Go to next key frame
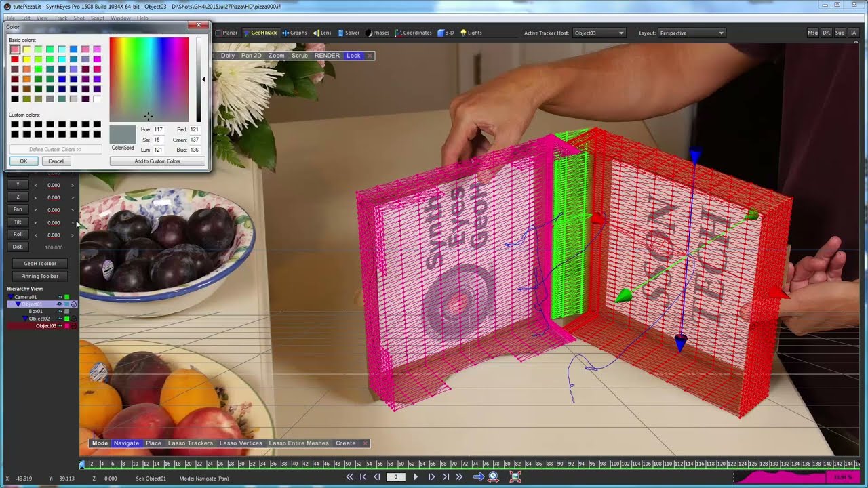This screenshot has height=488, width=868. (446, 477)
